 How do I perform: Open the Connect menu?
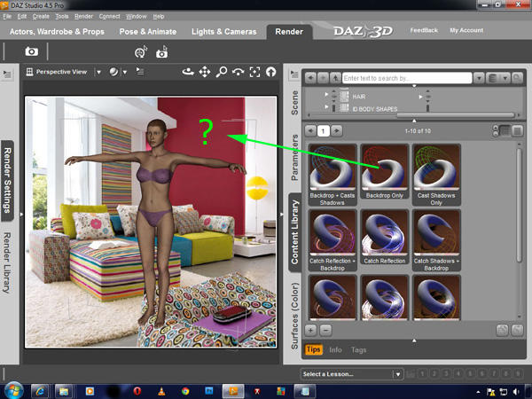tap(109, 16)
